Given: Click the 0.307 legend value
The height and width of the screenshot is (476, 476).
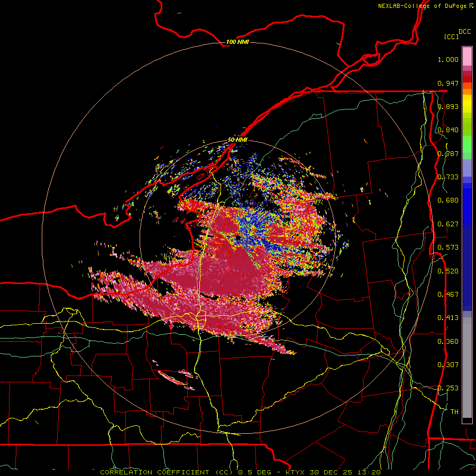Looking at the screenshot, I should [x=448, y=365].
